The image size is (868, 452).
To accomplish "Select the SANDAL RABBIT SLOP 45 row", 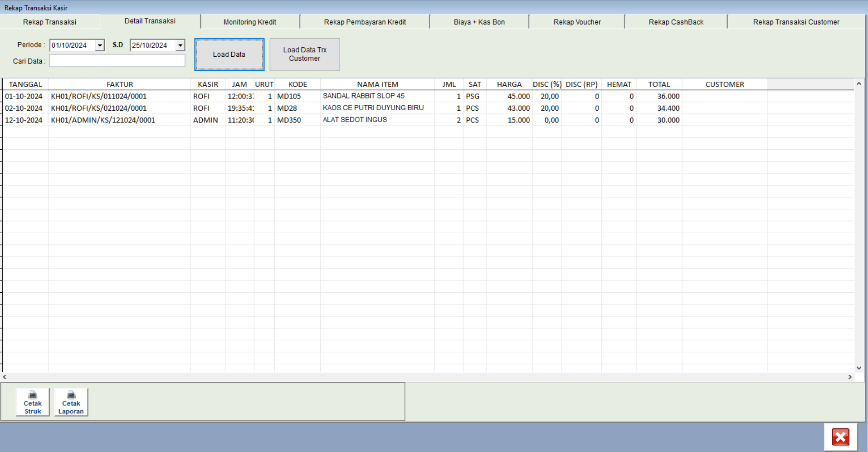I will (x=364, y=96).
